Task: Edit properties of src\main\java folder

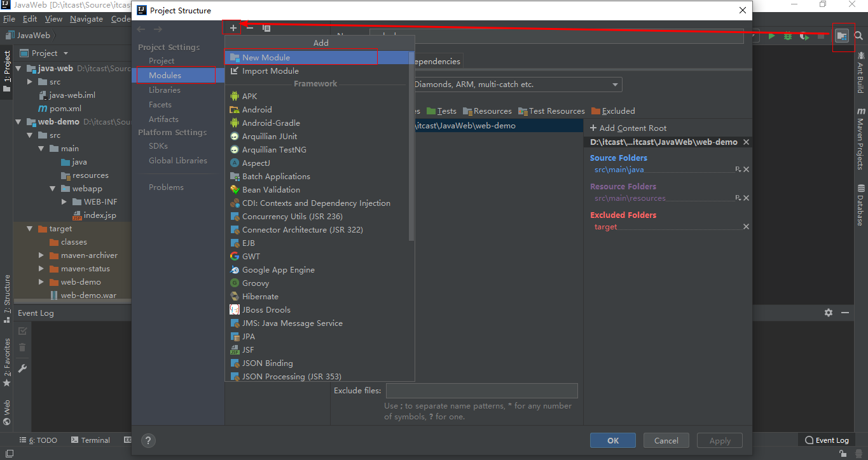Action: tap(738, 170)
